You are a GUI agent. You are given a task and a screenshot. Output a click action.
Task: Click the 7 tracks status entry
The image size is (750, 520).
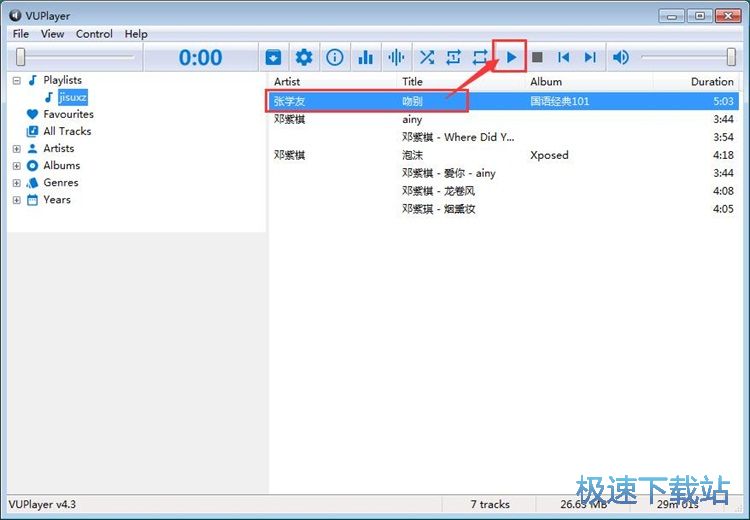(490, 504)
